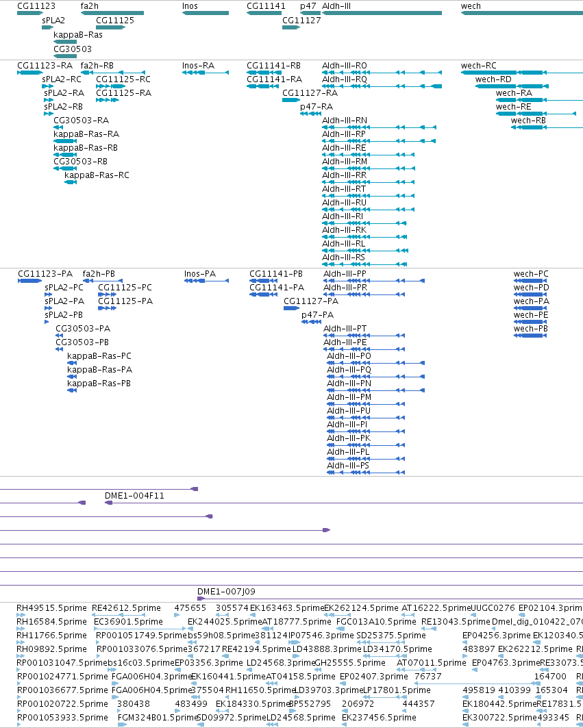Select transcript Aldh-III-RS
This screenshot has height=728, width=583.
(x=343, y=258)
